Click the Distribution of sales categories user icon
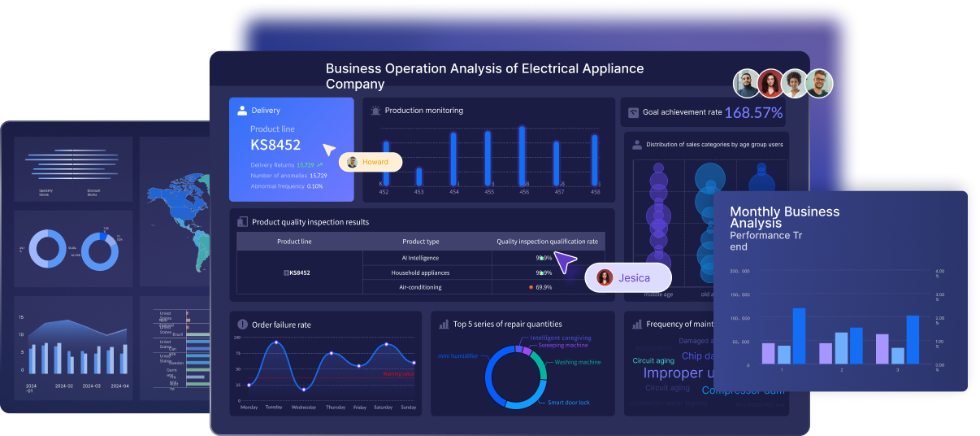Screen dimensions: 980x436 tap(637, 145)
